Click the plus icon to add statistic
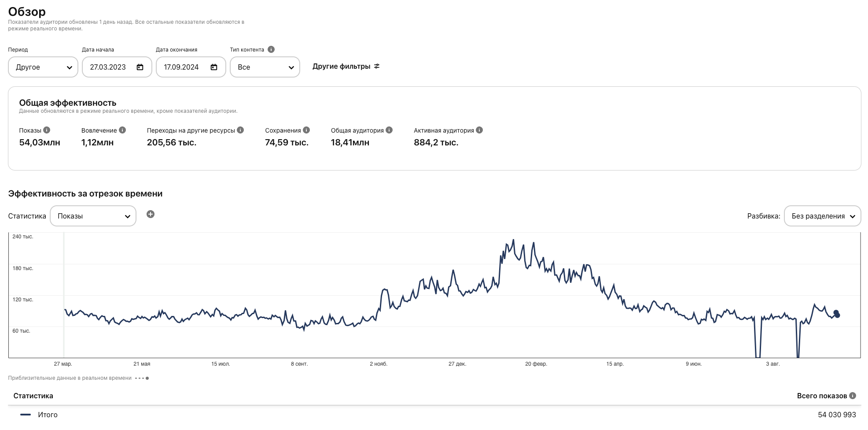 coord(151,214)
